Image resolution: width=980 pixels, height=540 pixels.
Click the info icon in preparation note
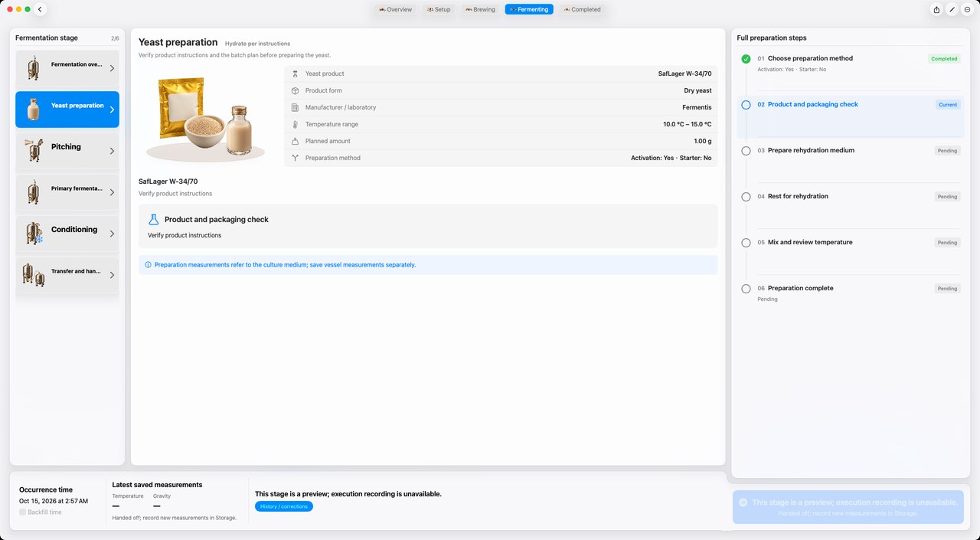click(148, 265)
